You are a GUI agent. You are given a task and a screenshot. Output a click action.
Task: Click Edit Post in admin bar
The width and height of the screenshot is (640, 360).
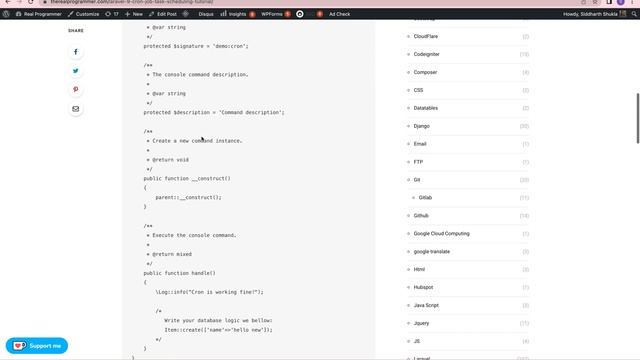[x=163, y=14]
